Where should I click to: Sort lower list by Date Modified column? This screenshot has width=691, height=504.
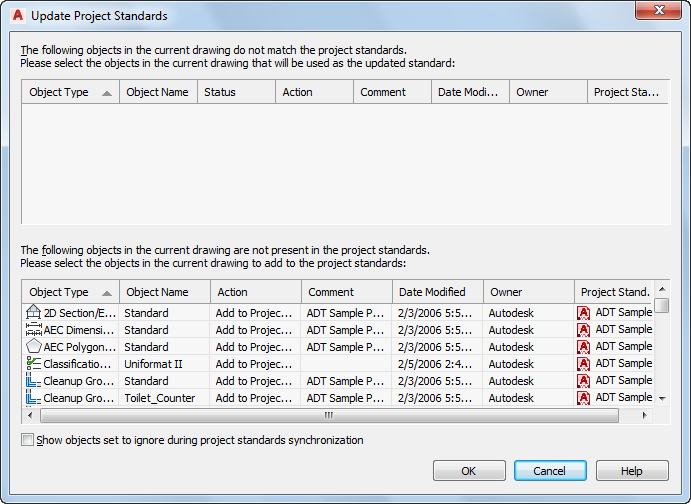click(x=438, y=292)
